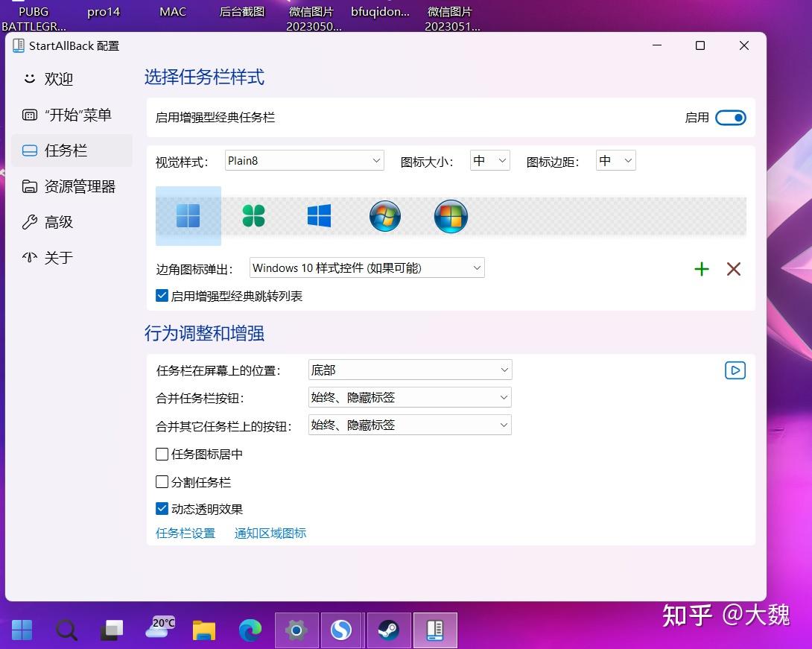Turn off the 启用 taskbar enhancement toggle
This screenshot has width=812, height=649.
pyautogui.click(x=730, y=117)
